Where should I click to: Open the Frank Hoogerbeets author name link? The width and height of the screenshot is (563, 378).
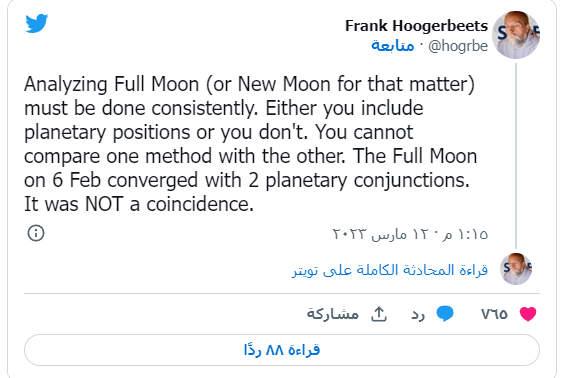pos(417,26)
